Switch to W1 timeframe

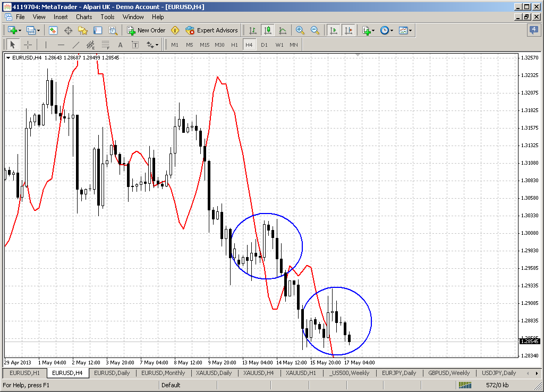coord(279,45)
